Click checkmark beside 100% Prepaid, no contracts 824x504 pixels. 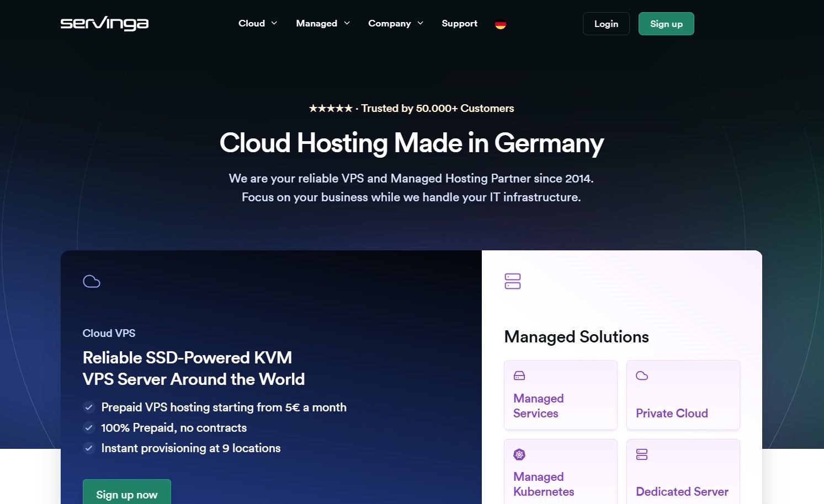[89, 427]
